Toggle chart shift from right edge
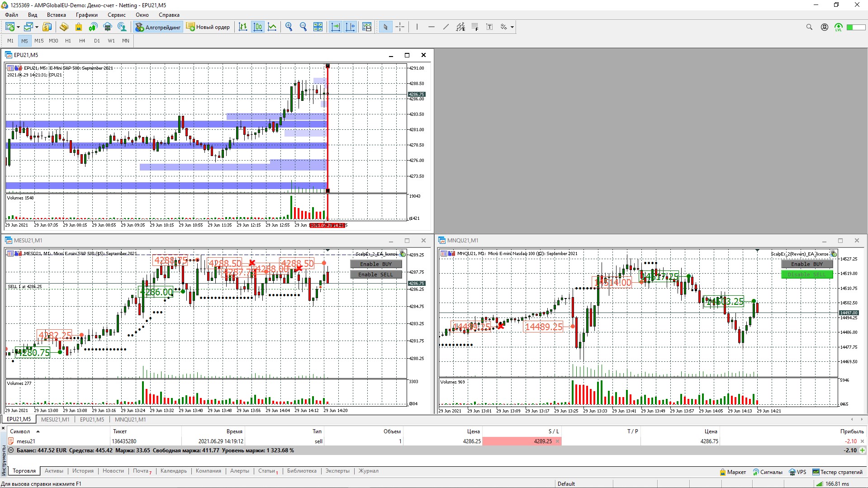The height and width of the screenshot is (488, 868). [x=350, y=27]
